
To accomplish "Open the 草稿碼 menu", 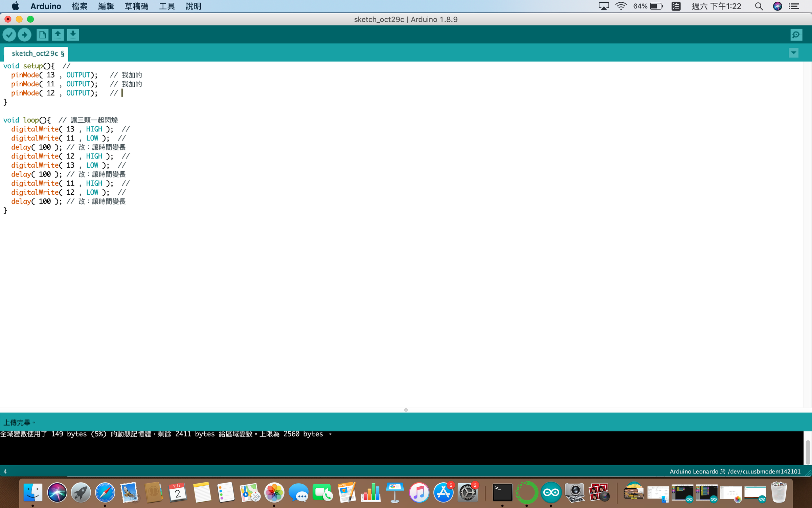I will tap(136, 6).
